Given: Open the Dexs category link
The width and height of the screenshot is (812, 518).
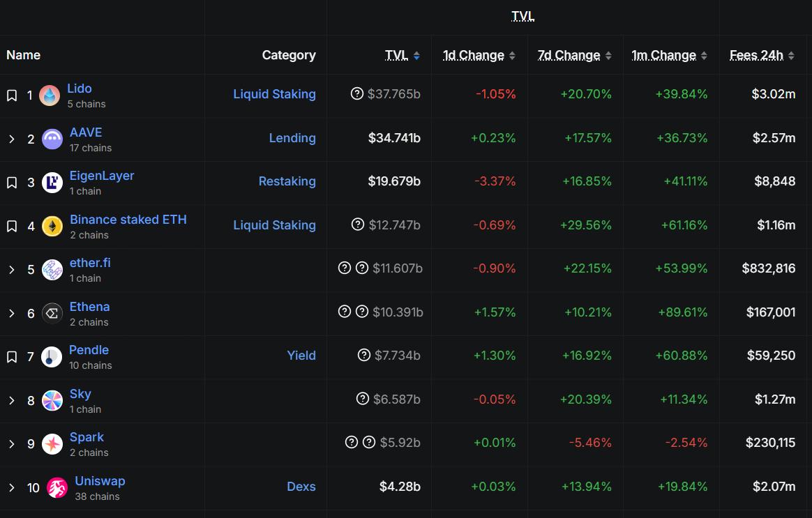Looking at the screenshot, I should 301,487.
